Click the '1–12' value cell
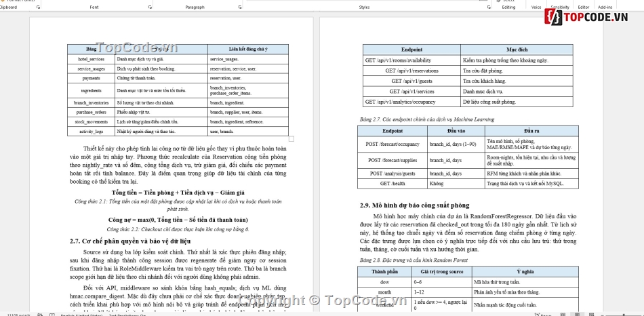 442,292
